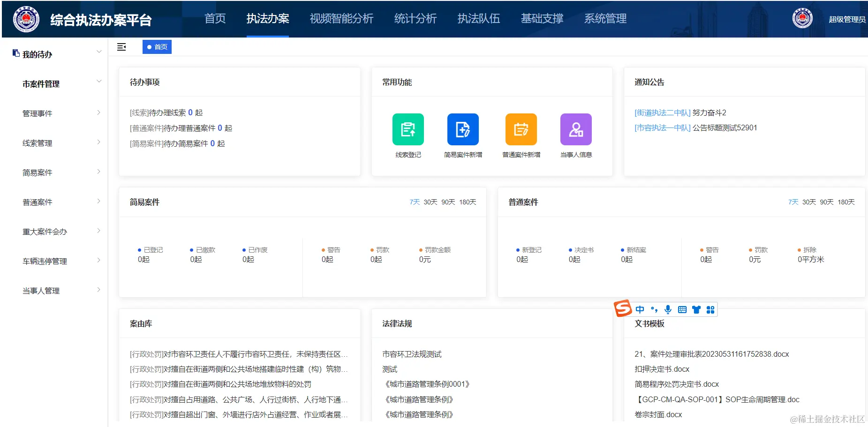This screenshot has width=868, height=427.
Task: Click the Sogou input method S logo
Action: pos(623,308)
